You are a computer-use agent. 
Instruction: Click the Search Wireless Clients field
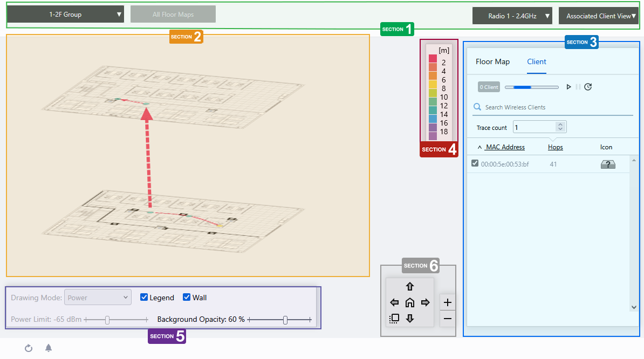coord(556,107)
